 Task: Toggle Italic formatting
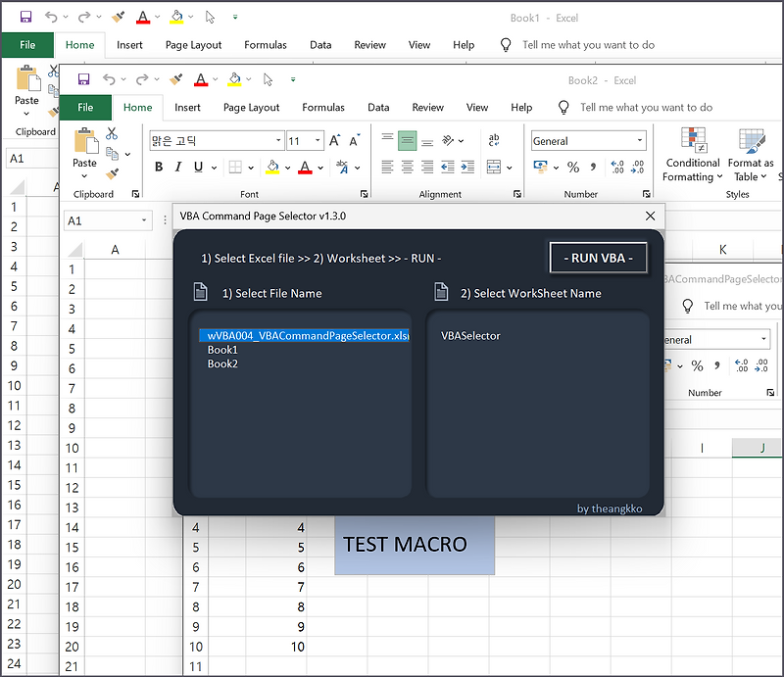click(178, 167)
